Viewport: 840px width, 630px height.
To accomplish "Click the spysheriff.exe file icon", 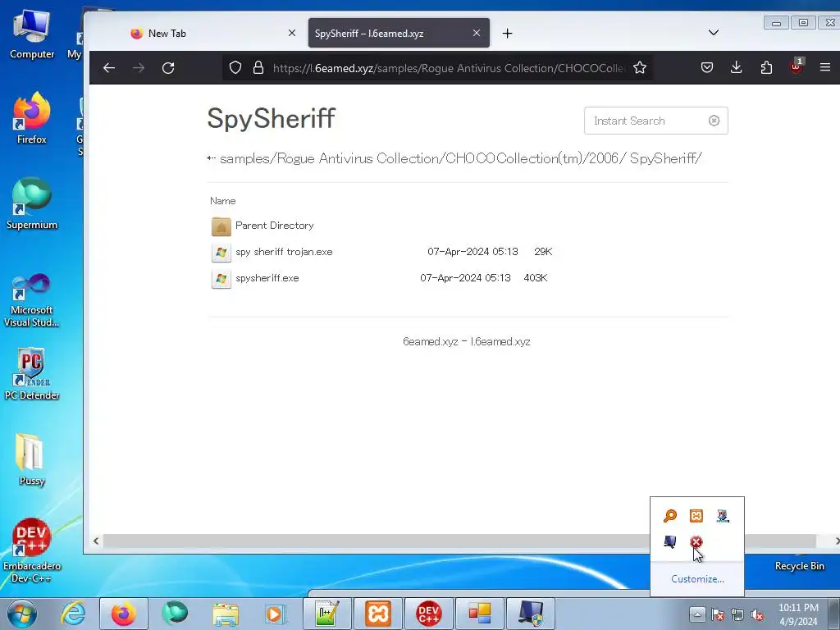I will pos(221,279).
